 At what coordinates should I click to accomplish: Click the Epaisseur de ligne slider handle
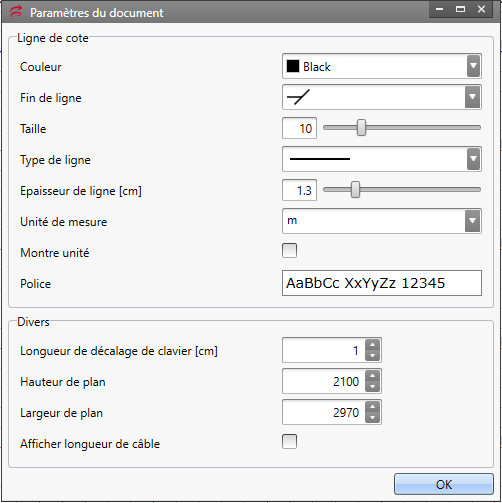point(355,190)
